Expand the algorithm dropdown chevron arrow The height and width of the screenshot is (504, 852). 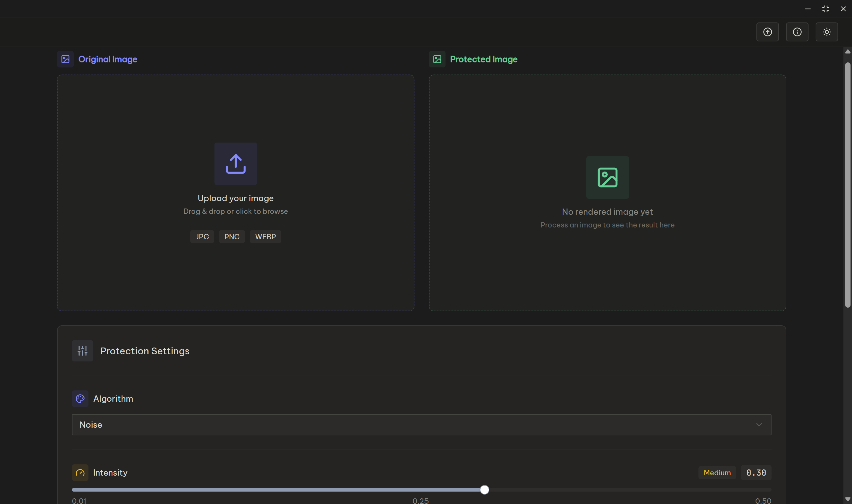(759, 424)
